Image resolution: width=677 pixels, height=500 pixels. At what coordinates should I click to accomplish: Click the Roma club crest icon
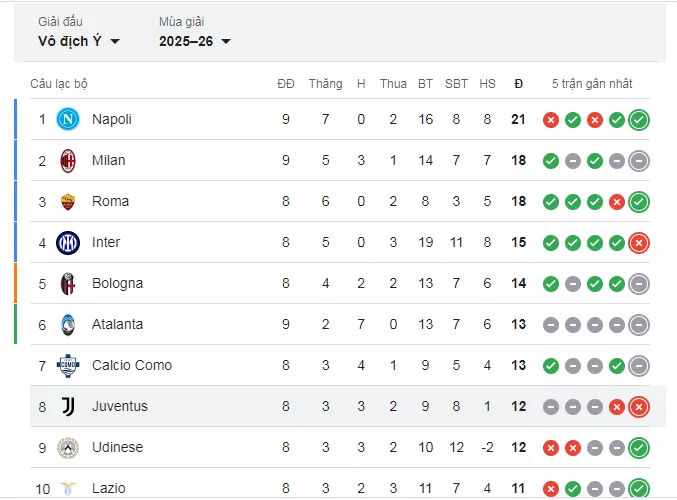tap(68, 202)
